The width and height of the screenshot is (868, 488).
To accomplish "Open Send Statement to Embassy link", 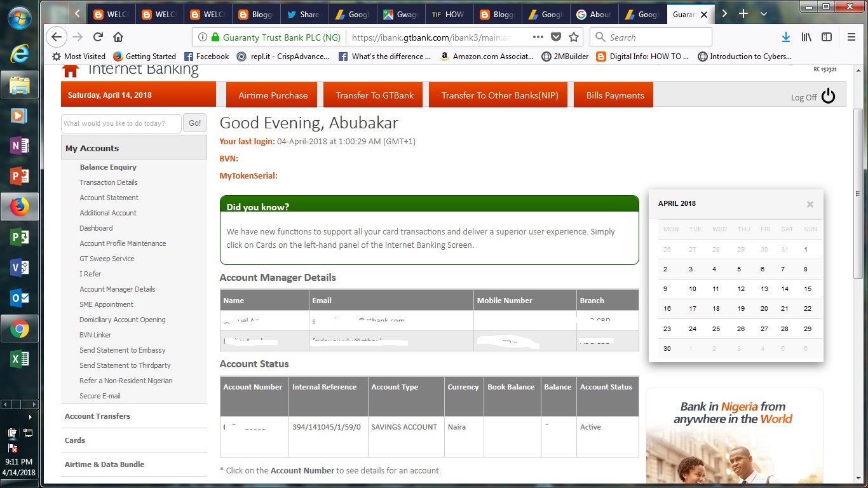I will pyautogui.click(x=123, y=350).
